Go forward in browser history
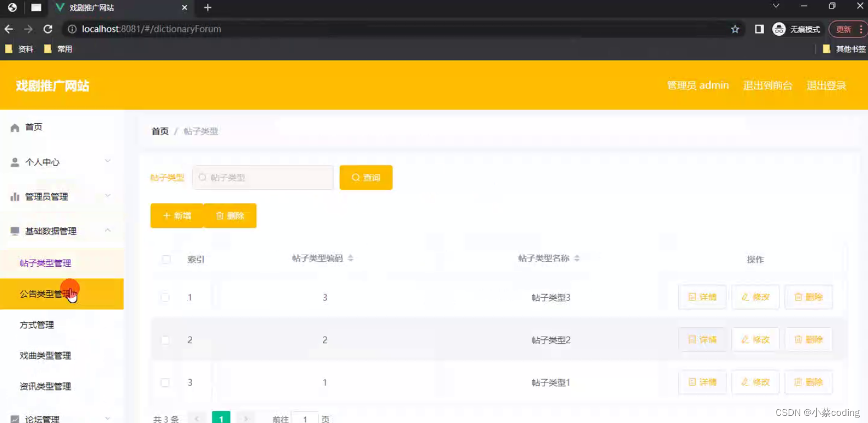The image size is (868, 423). (x=29, y=29)
